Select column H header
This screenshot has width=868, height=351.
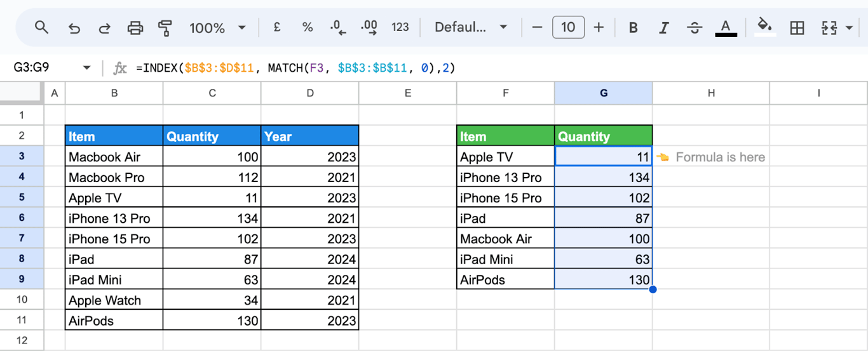(711, 93)
